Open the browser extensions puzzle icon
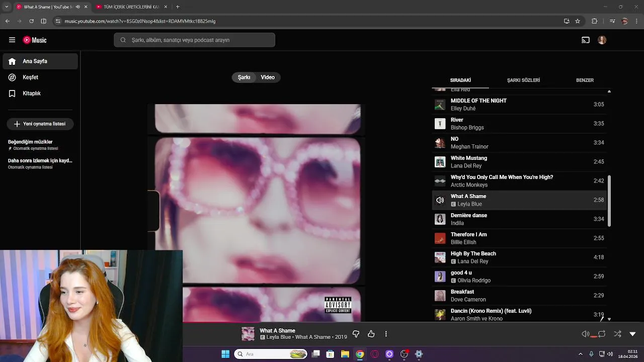This screenshot has width=644, height=362. coord(595,21)
